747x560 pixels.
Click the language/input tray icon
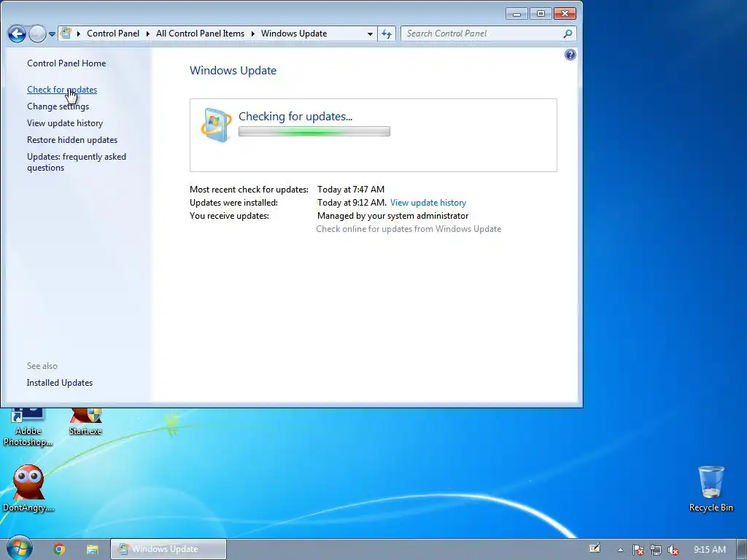coord(595,548)
